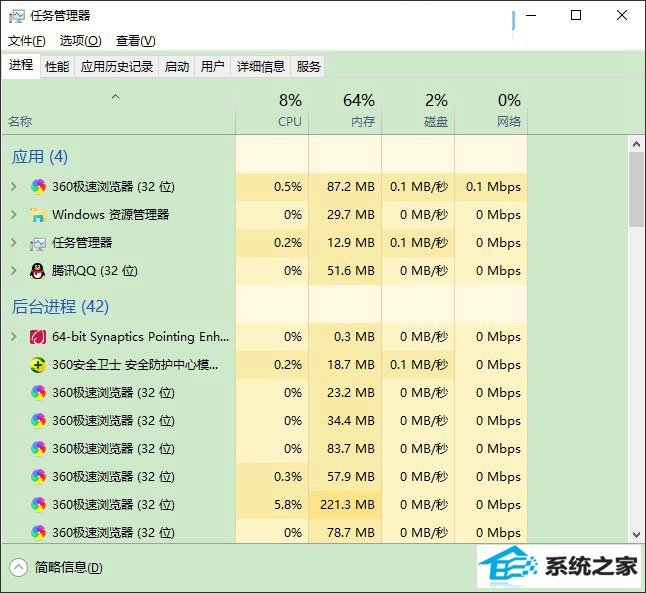Click the sort arrow above 名称 column
Viewport: 646px width, 593px height.
pos(116,97)
